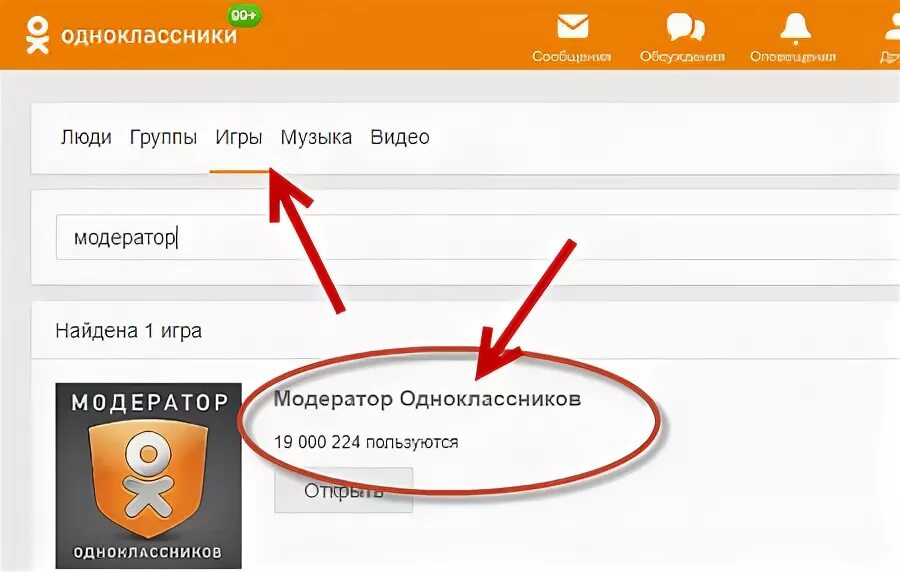Click the 19 000 224 пользуются text
This screenshot has width=900, height=572.
[366, 442]
